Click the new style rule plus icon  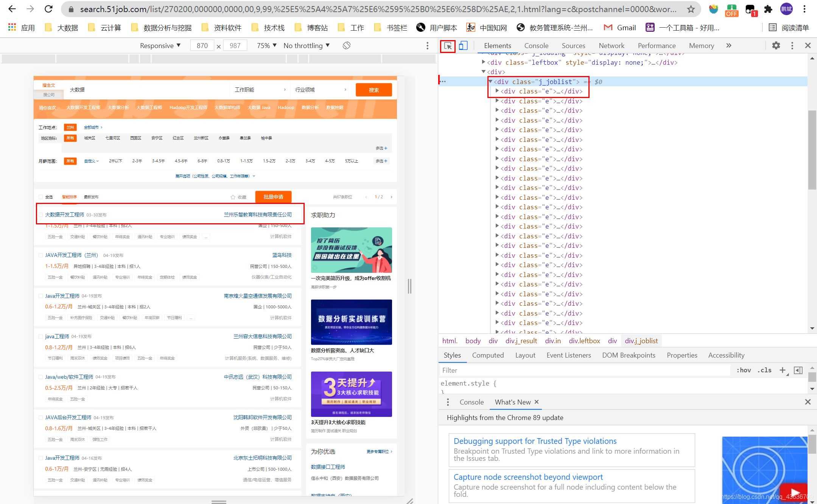click(x=783, y=370)
